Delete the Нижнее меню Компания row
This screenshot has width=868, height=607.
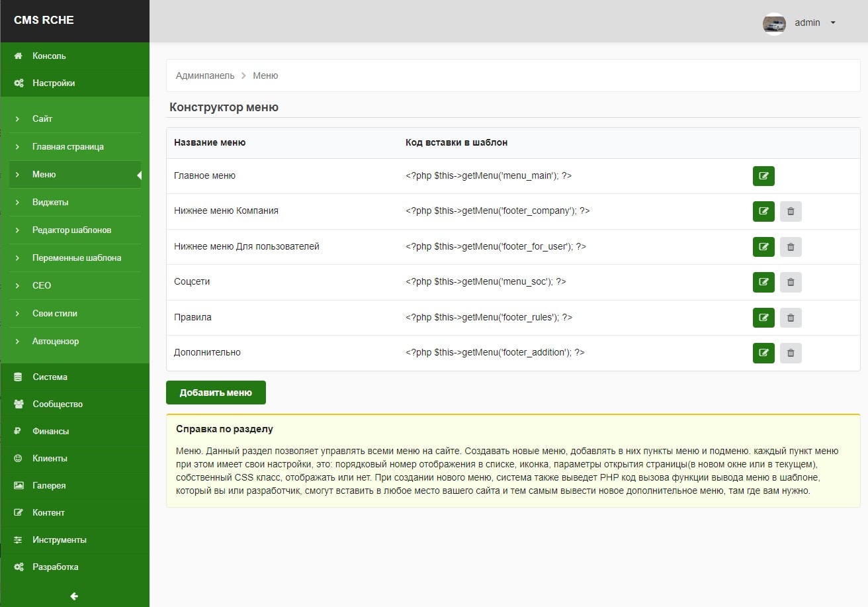[x=791, y=211]
